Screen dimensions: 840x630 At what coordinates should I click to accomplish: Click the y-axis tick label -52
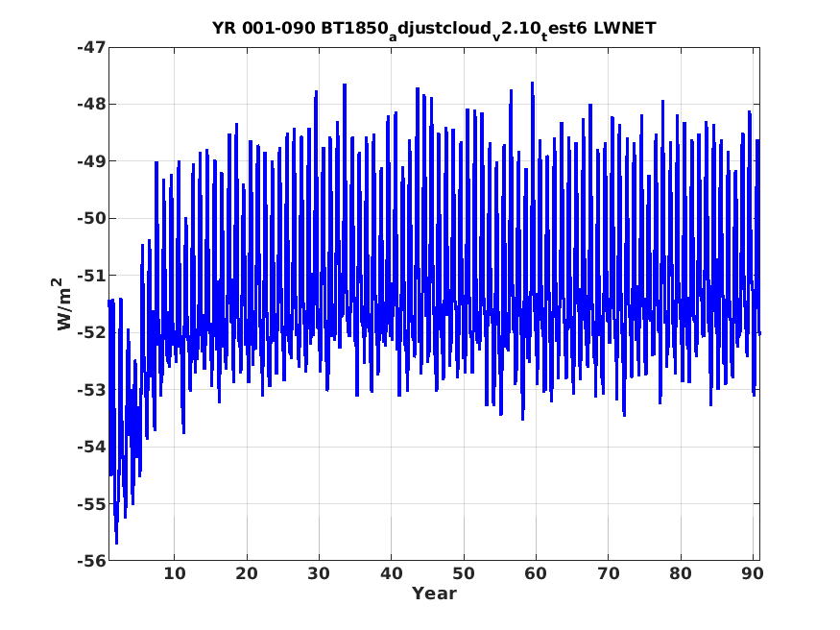pos(91,332)
